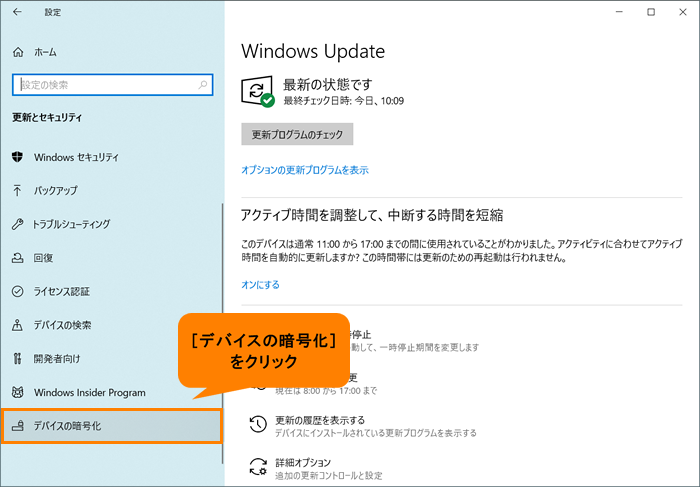Open the 回復 menu text

point(43,258)
